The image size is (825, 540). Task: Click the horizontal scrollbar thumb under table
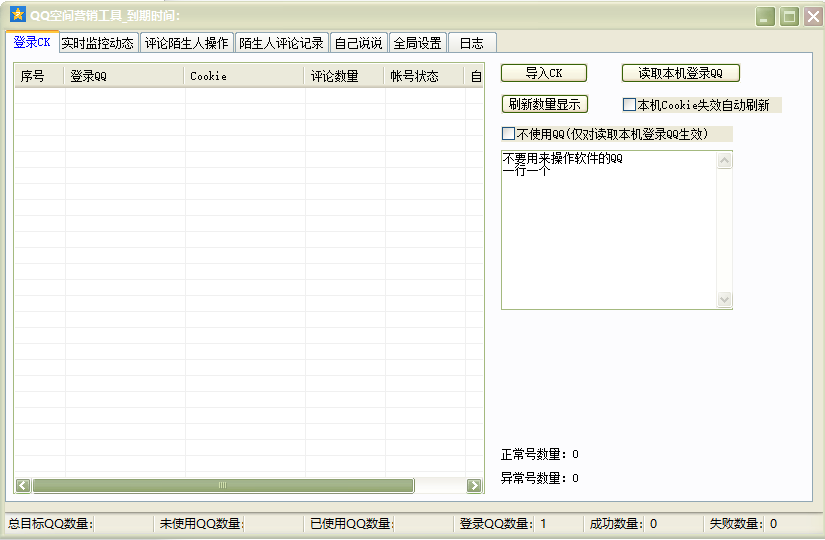pos(222,485)
